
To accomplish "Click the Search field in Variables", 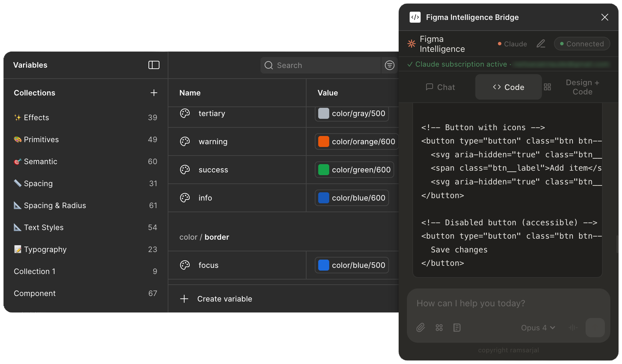I will (320, 65).
